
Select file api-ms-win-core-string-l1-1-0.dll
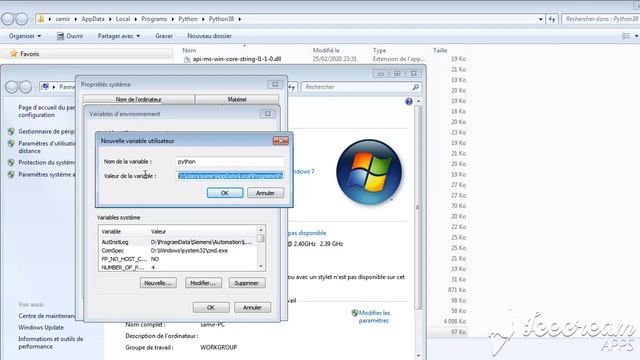click(237, 59)
